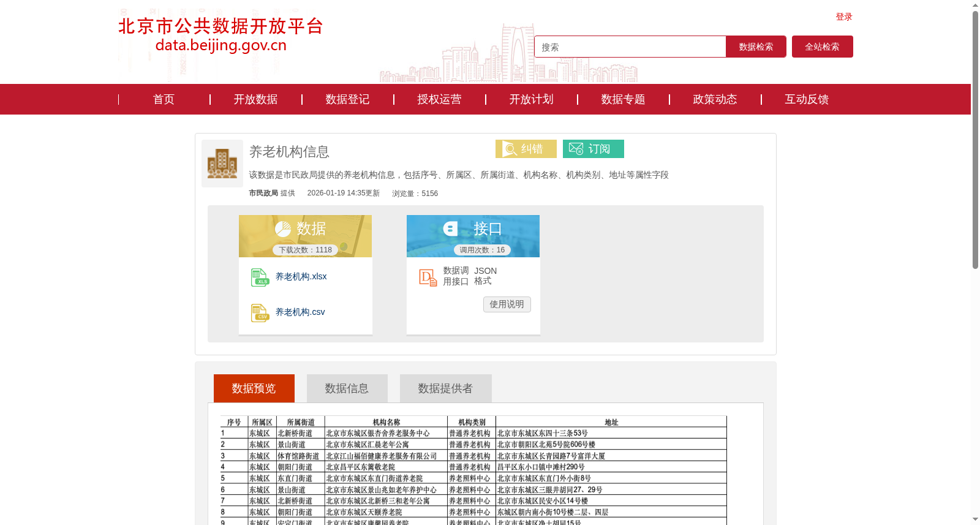The image size is (980, 525).
Task: Click the 养老机构 csv file icon
Action: 260,313
